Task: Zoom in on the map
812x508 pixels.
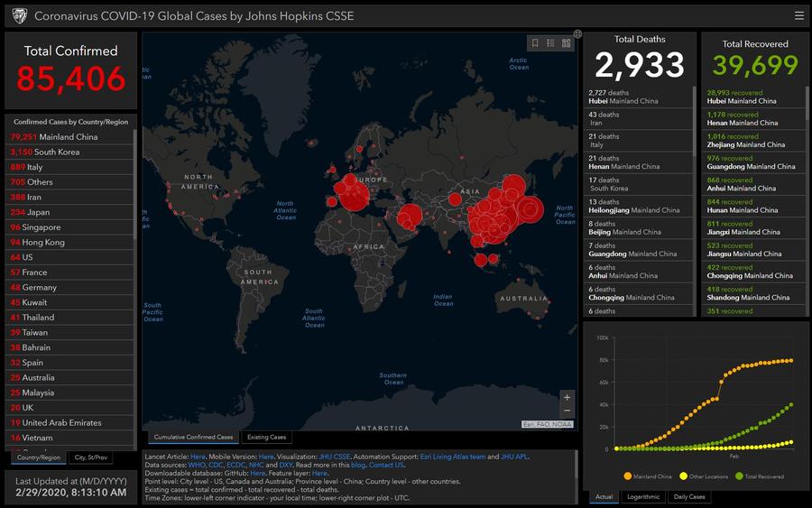Action: tap(567, 397)
